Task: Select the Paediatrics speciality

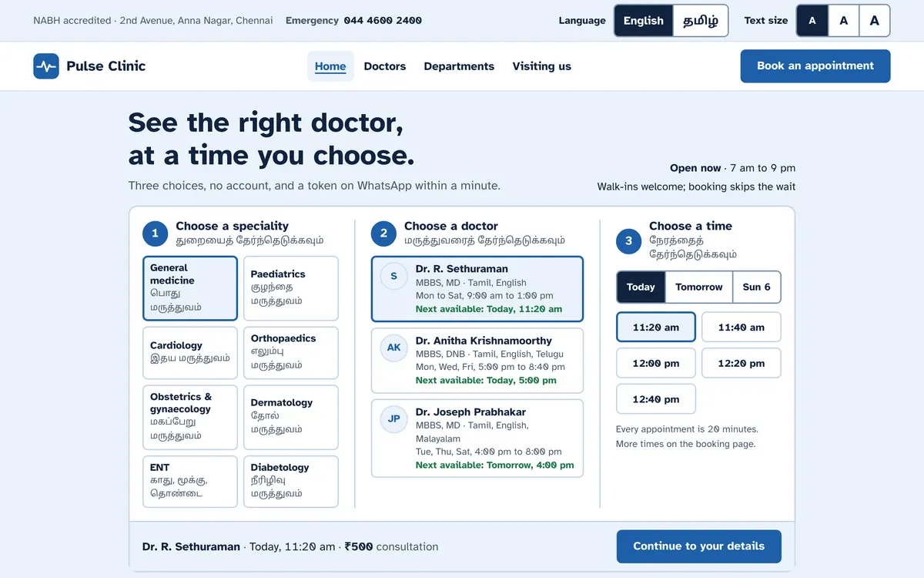Action: (x=291, y=288)
